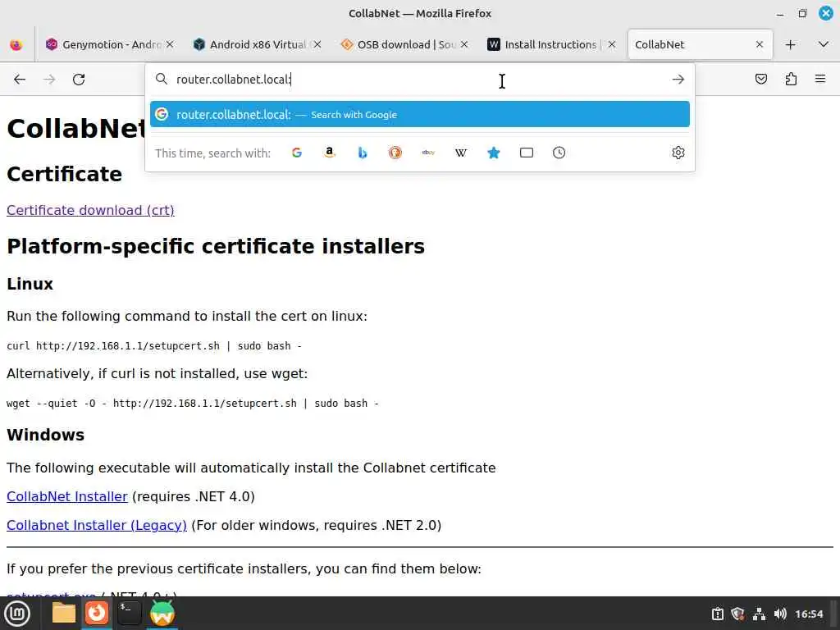
Task: Open the network connections tray icon
Action: pyautogui.click(x=759, y=614)
